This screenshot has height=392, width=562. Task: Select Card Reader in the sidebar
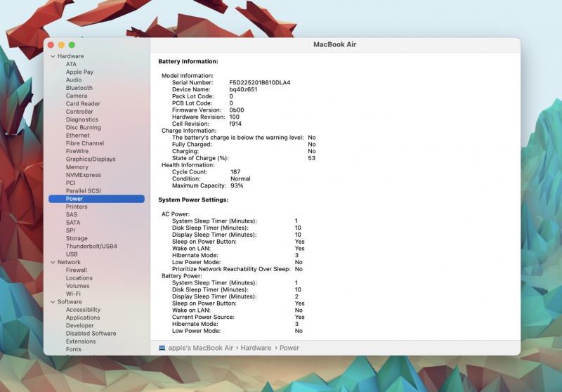(x=83, y=103)
